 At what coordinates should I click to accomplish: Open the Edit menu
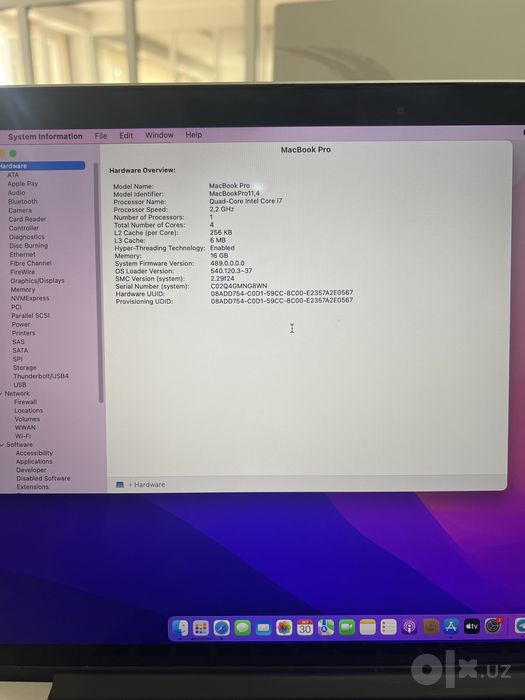pyautogui.click(x=126, y=135)
